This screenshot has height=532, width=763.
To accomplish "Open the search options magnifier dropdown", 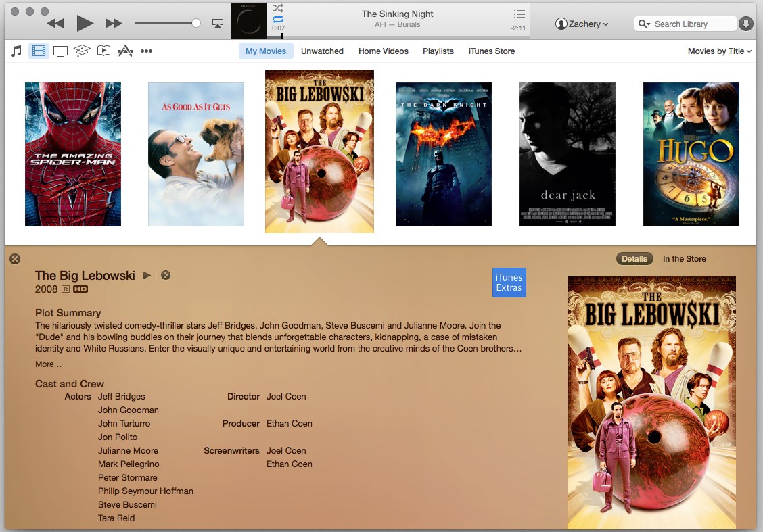I will 644,24.
